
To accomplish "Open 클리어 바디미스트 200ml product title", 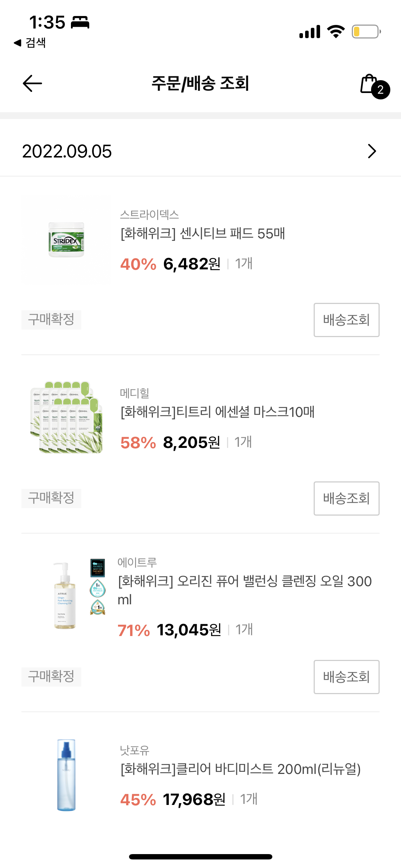I will (x=241, y=769).
